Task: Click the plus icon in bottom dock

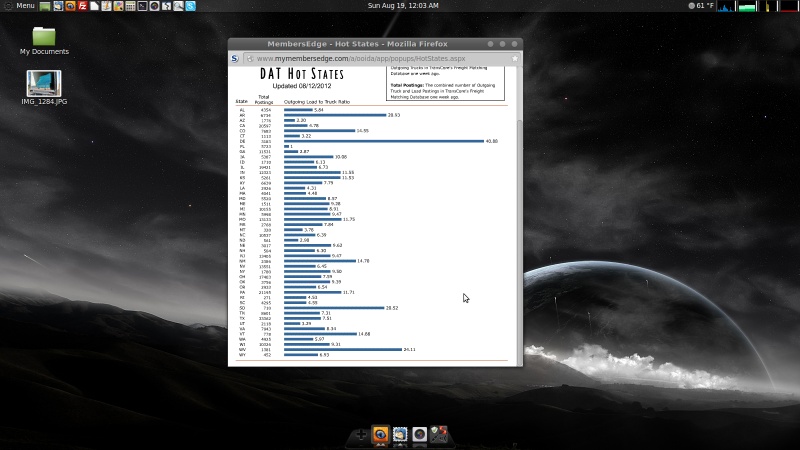Action: [362, 435]
